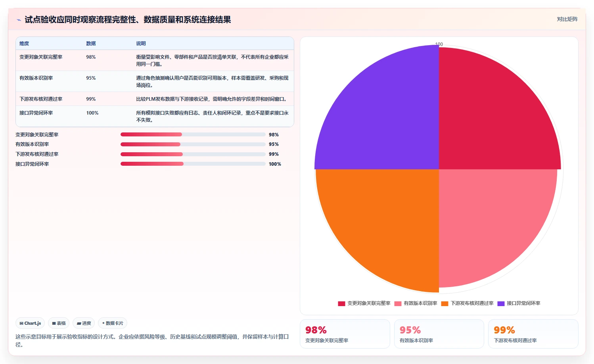Screen dimensions: 594x364
Task: Select table cell 变更对象关联完整率
Action: pos(41,57)
